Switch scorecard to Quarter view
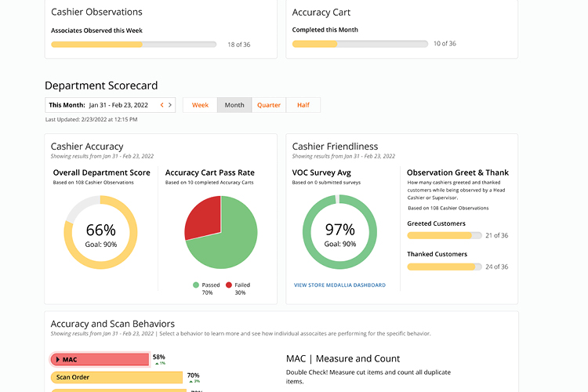This screenshot has height=392, width=588. (x=269, y=105)
